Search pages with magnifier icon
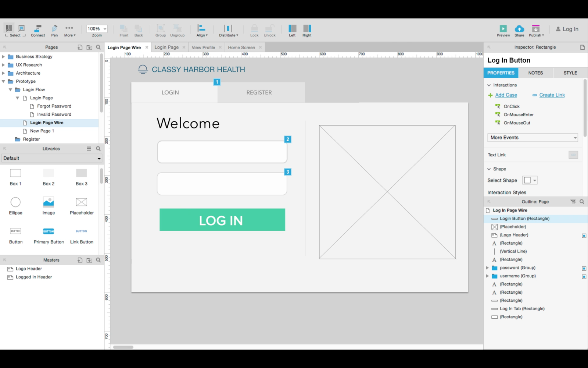This screenshot has width=588, height=368. (x=98, y=47)
